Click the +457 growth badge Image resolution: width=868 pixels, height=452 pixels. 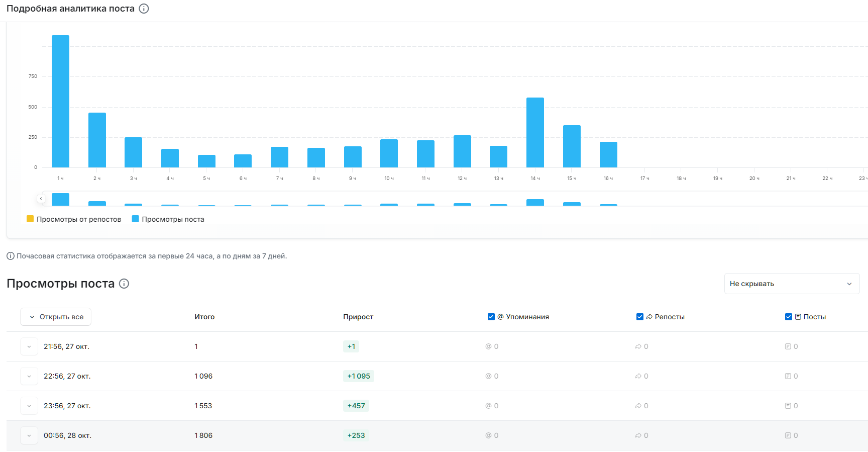(356, 406)
